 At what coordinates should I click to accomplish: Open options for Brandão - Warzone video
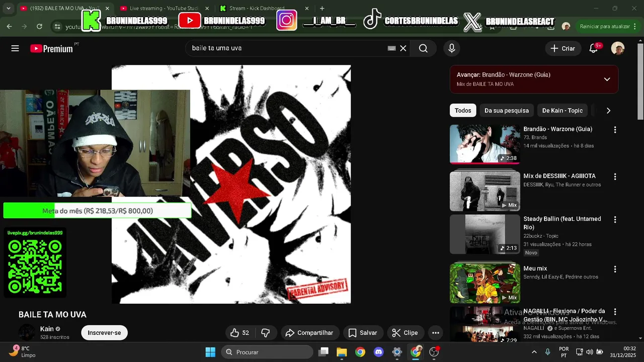click(615, 130)
